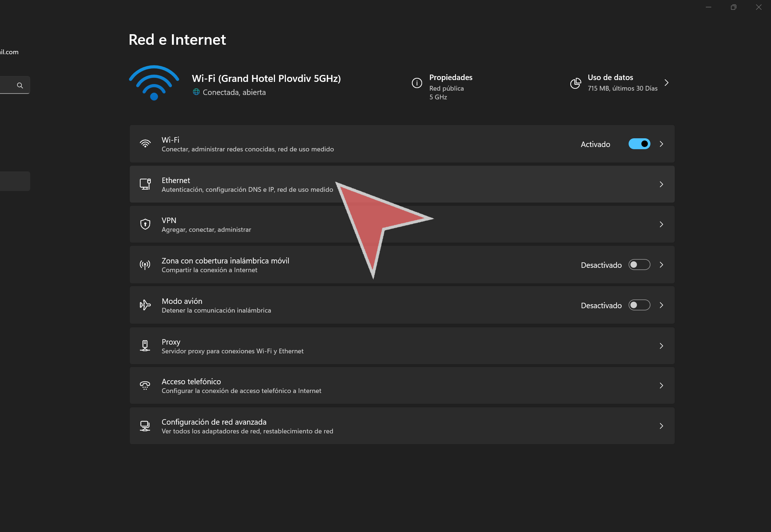Click the Ethernet monitor icon
Viewport: 771px width, 532px height.
tap(145, 184)
